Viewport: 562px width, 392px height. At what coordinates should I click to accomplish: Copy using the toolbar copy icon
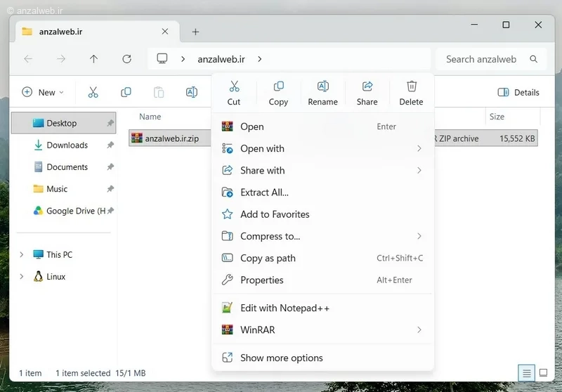(x=126, y=93)
